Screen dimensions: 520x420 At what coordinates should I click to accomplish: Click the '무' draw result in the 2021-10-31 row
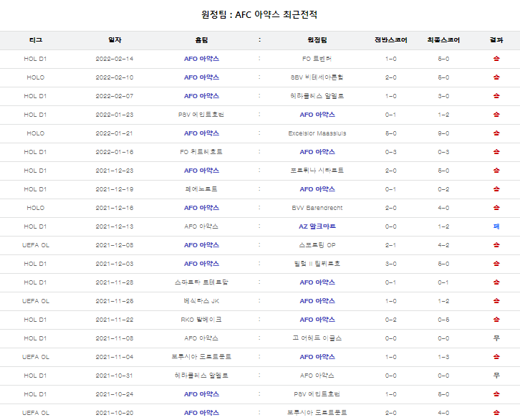pyautogui.click(x=496, y=376)
